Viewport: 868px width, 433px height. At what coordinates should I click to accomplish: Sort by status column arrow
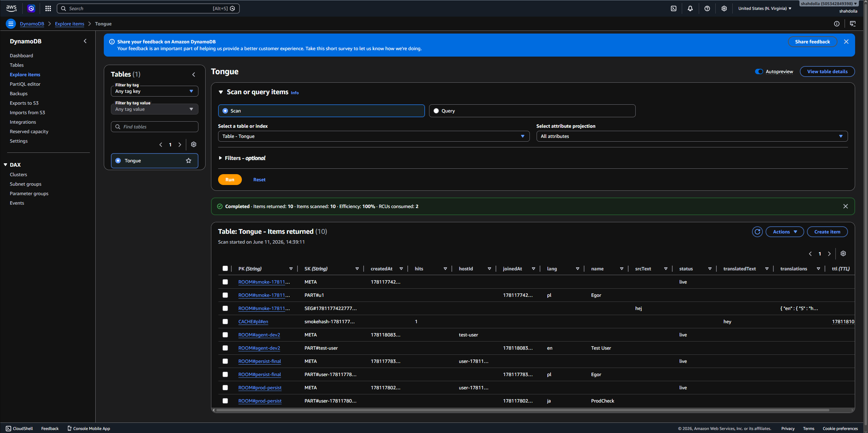pos(710,269)
